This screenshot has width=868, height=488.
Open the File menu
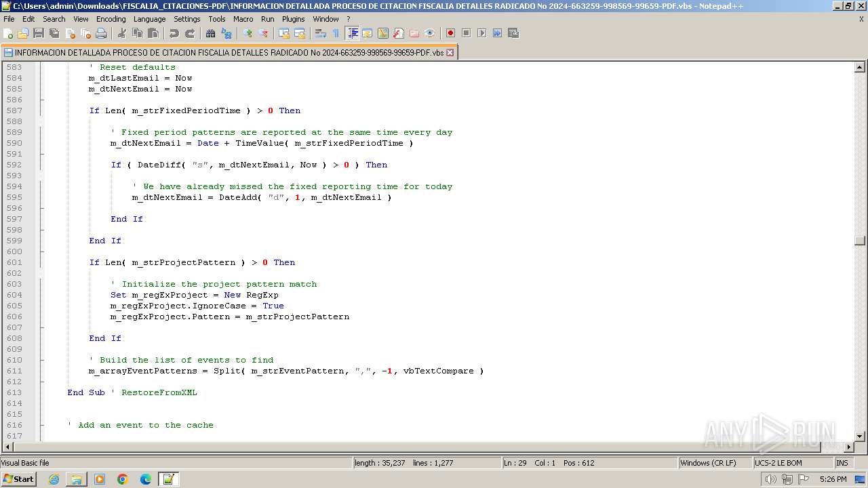(x=9, y=19)
